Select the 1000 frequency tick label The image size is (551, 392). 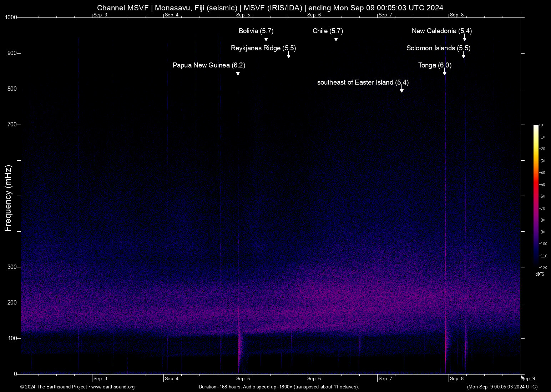pos(12,17)
